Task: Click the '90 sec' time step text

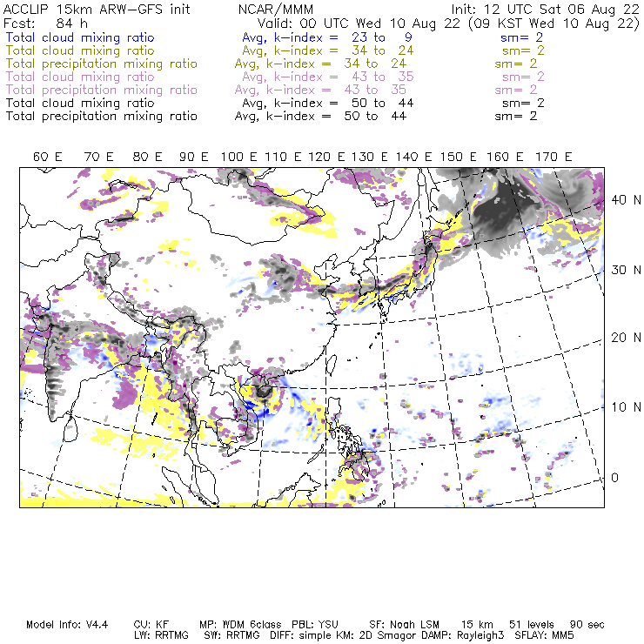Action: [587, 625]
